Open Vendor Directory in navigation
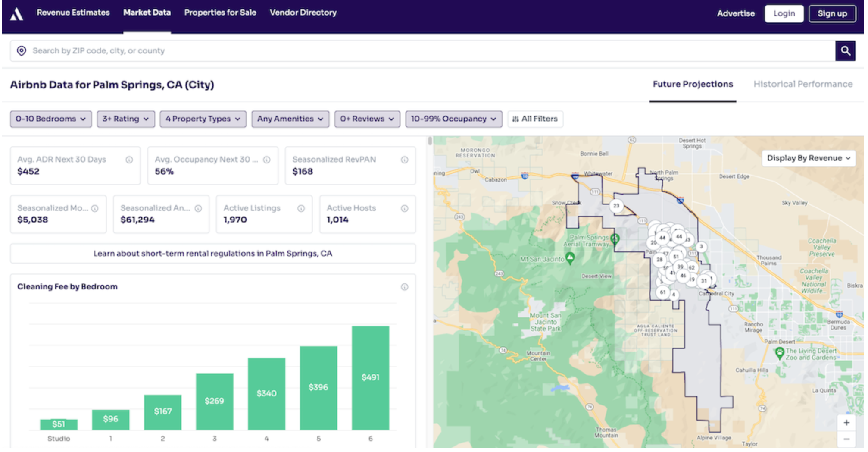This screenshot has width=868, height=452. pos(303,13)
